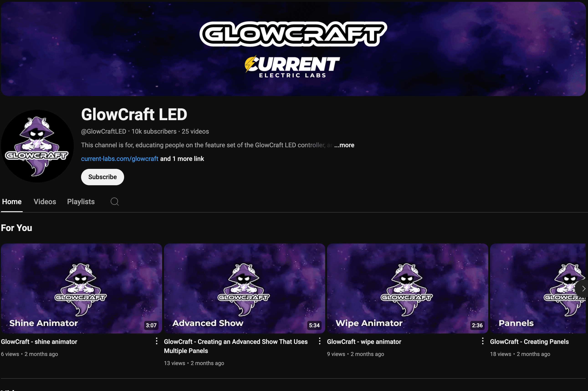Image resolution: width=588 pixels, height=391 pixels.
Task: Click the three-dot menu on Shine Animator video
Action: (156, 341)
